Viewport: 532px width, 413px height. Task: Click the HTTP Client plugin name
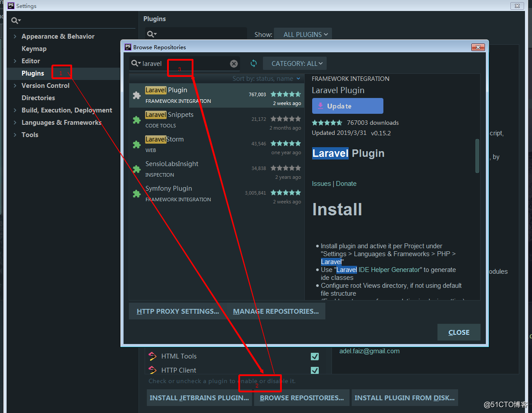[179, 370]
